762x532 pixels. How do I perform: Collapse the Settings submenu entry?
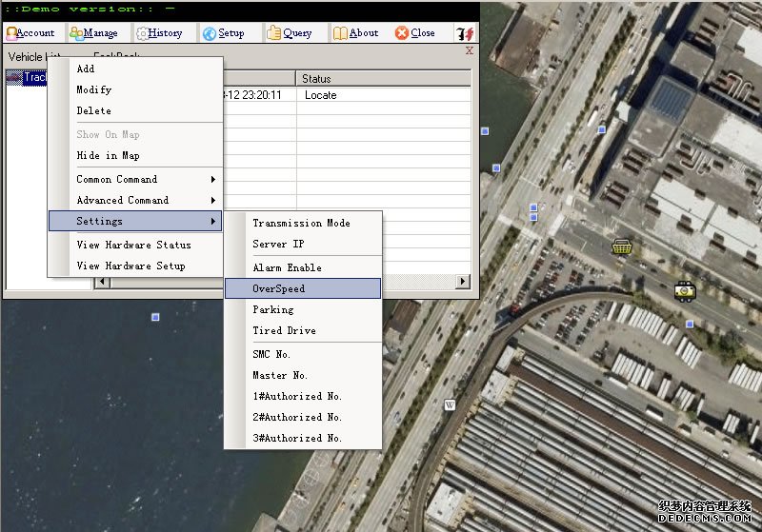(x=134, y=221)
